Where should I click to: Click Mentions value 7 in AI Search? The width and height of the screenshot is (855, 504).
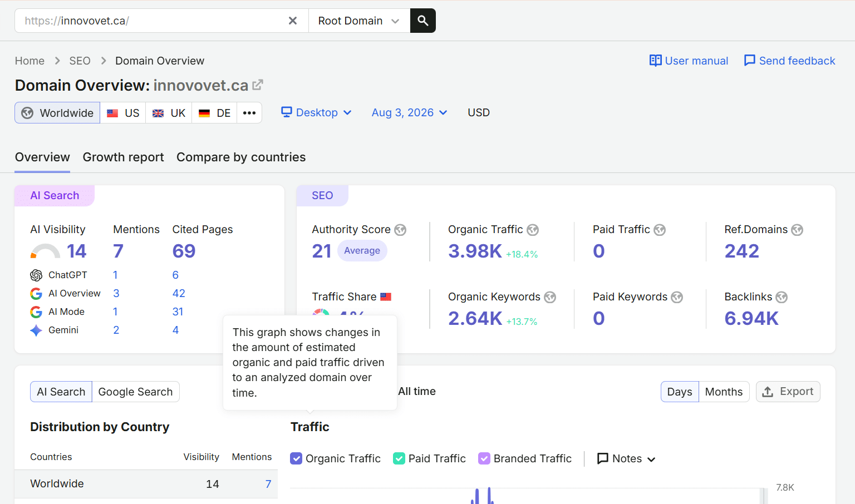118,251
